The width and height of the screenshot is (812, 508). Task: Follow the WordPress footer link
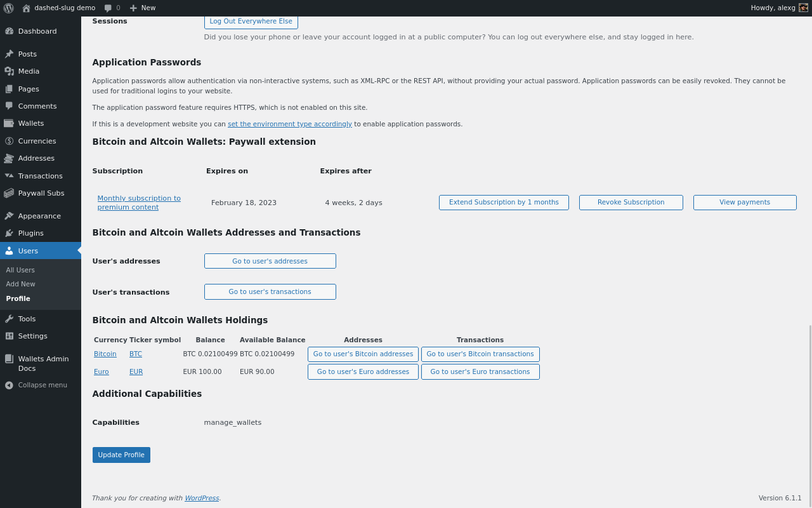click(x=202, y=498)
